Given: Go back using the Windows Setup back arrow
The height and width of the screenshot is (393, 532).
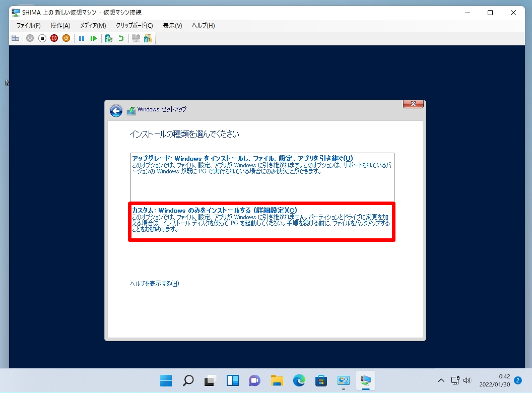Looking at the screenshot, I should click(x=116, y=111).
